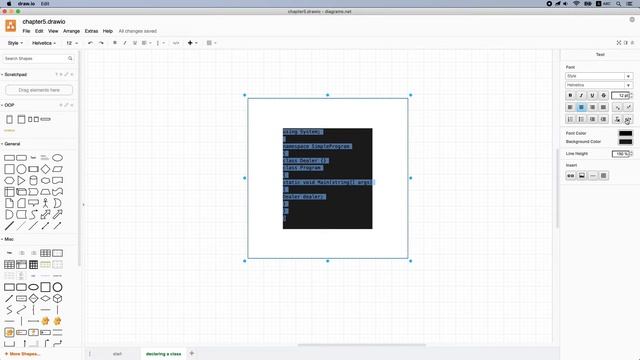Image resolution: width=640 pixels, height=360 pixels.
Task: Open the Style dropdown in Text panel
Action: point(599,76)
